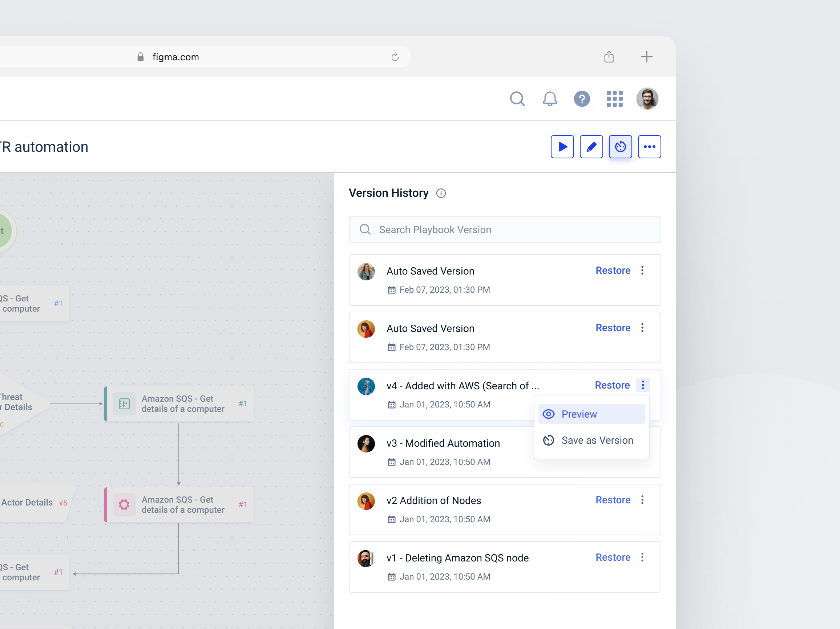
Task: Open the apps grid icon
Action: [x=614, y=99]
